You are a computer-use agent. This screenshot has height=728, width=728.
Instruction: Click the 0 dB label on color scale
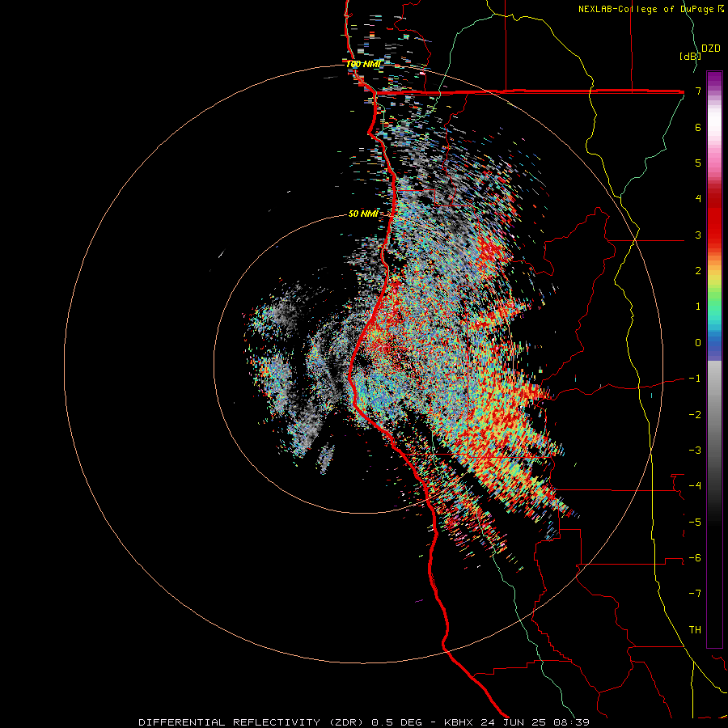pos(698,343)
